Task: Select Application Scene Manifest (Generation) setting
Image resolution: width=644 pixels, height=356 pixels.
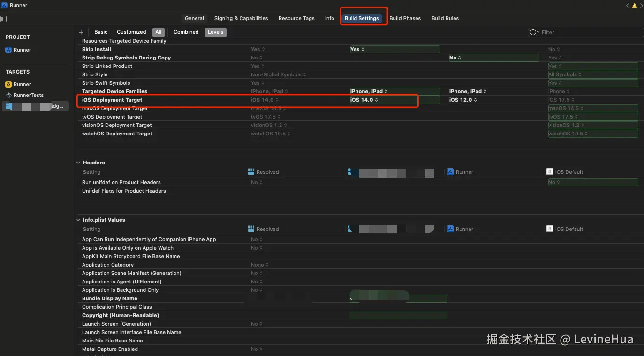Action: tap(132, 273)
